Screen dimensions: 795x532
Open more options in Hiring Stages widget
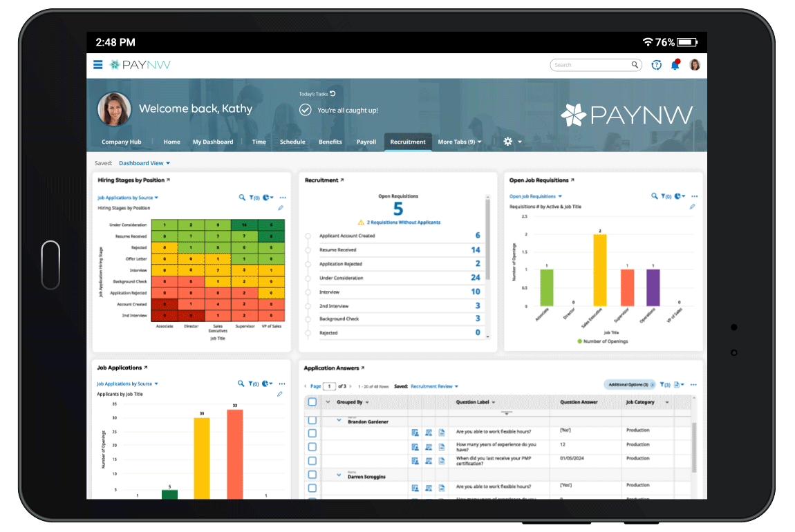pos(283,198)
